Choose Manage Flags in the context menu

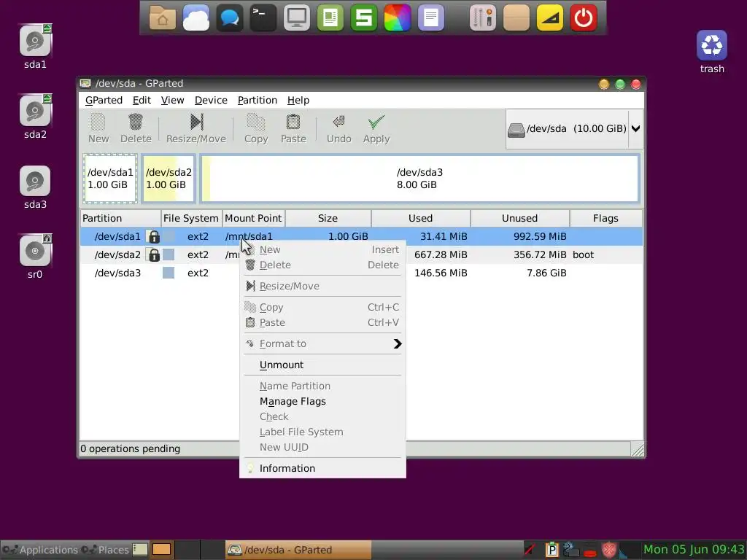[x=323, y=402]
